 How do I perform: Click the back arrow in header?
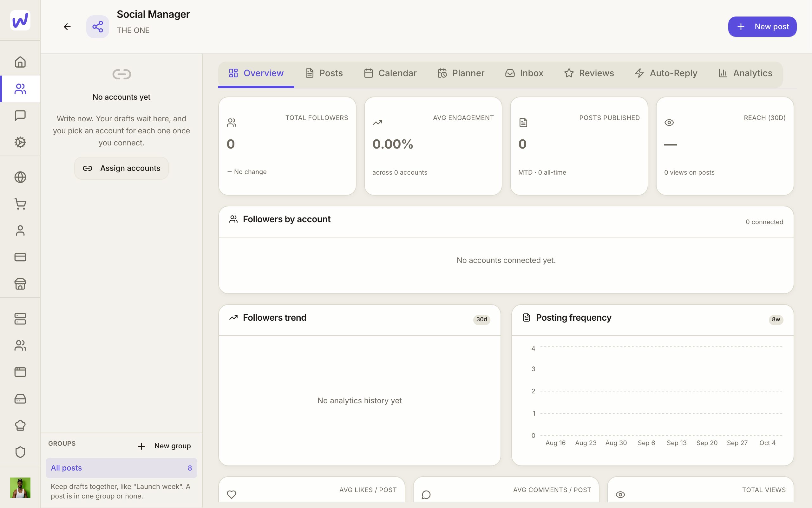[67, 27]
